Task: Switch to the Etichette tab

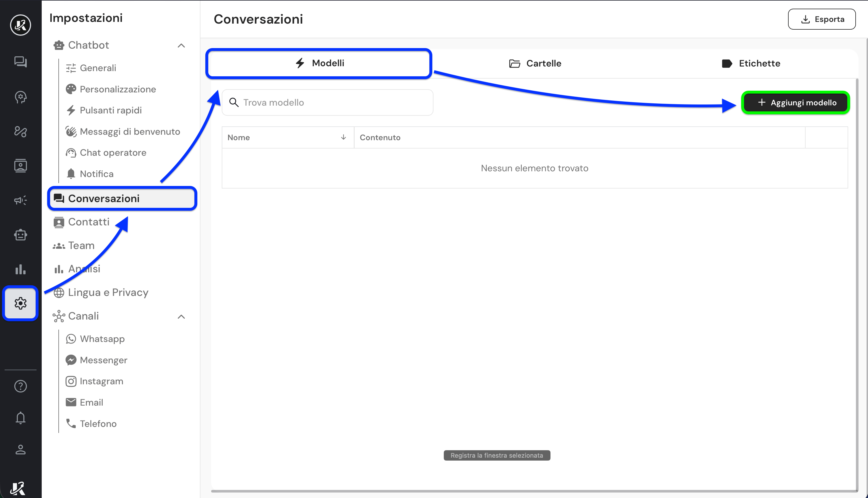Action: tap(751, 63)
